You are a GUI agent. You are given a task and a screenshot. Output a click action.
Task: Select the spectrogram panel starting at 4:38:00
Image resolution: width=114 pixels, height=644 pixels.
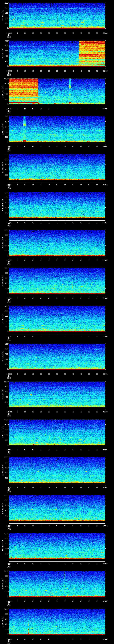click(x=57, y=357)
